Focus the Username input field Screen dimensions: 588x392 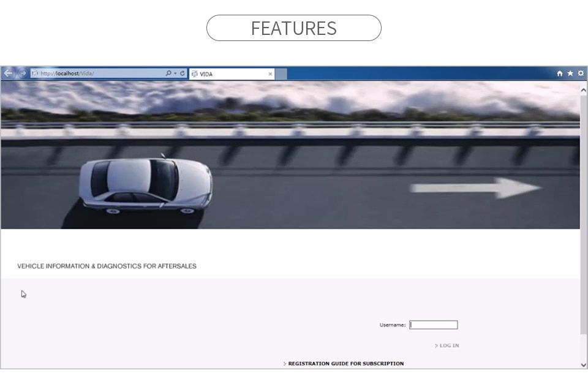click(433, 325)
